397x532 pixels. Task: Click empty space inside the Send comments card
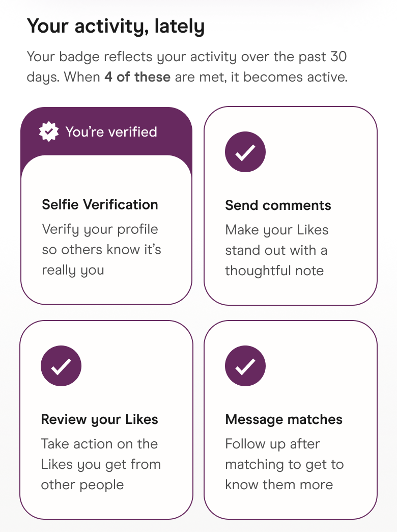[x=326, y=153]
